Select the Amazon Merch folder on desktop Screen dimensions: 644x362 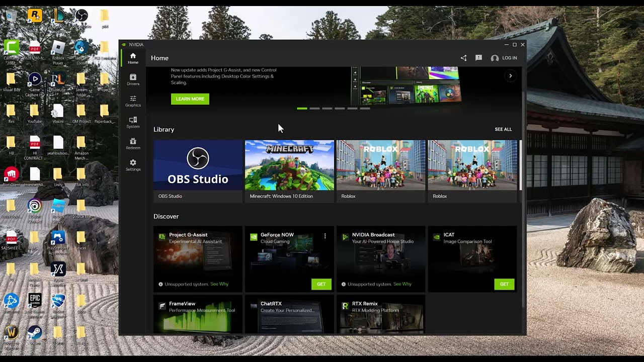point(81,148)
